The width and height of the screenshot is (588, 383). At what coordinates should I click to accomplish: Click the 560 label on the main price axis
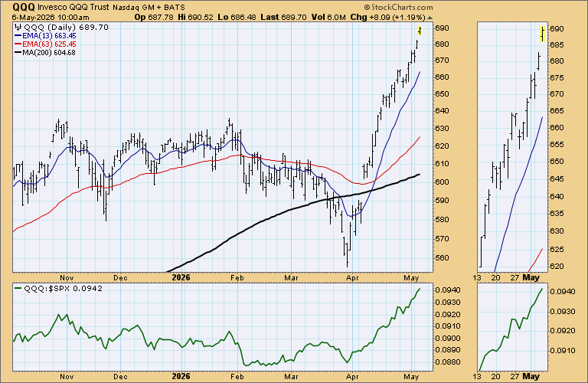[442, 258]
